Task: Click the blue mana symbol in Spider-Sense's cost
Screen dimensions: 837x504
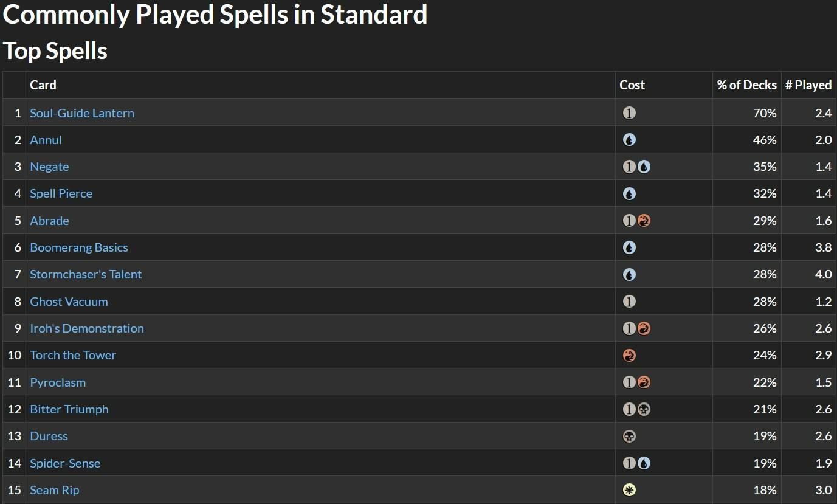Action: click(644, 463)
